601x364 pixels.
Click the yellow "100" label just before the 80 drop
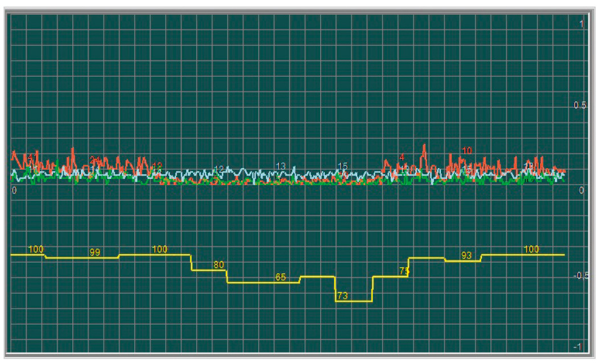click(160, 249)
